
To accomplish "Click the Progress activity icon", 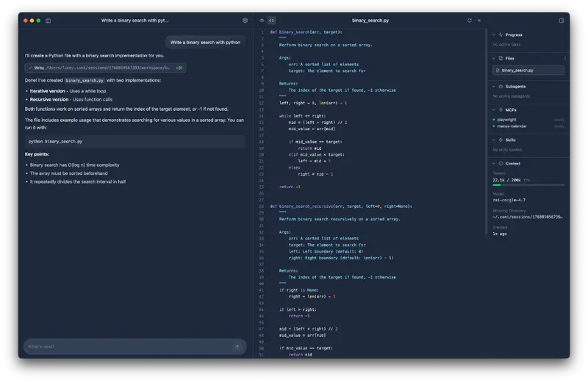I will pyautogui.click(x=501, y=35).
